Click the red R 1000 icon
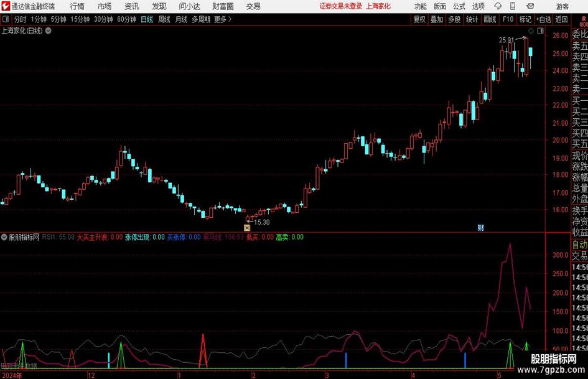588x379 pixels. pos(584,21)
